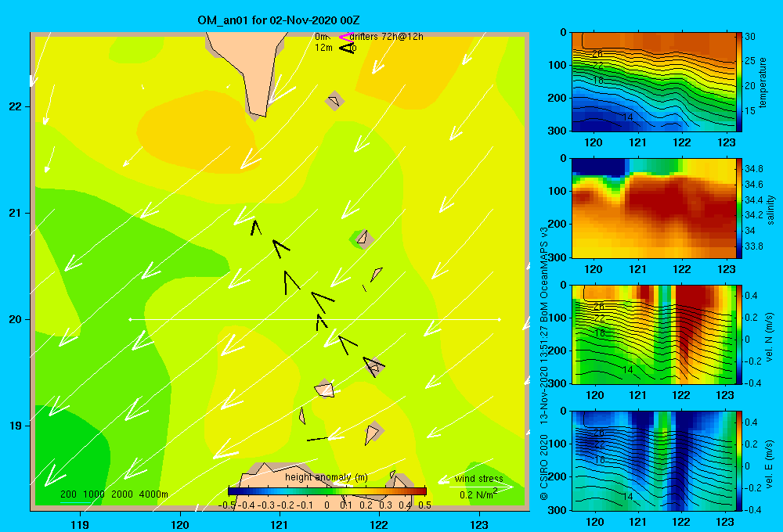Image resolution: width=783 pixels, height=532 pixels.
Task: Open the northward velocity section panel
Action: 653,334
